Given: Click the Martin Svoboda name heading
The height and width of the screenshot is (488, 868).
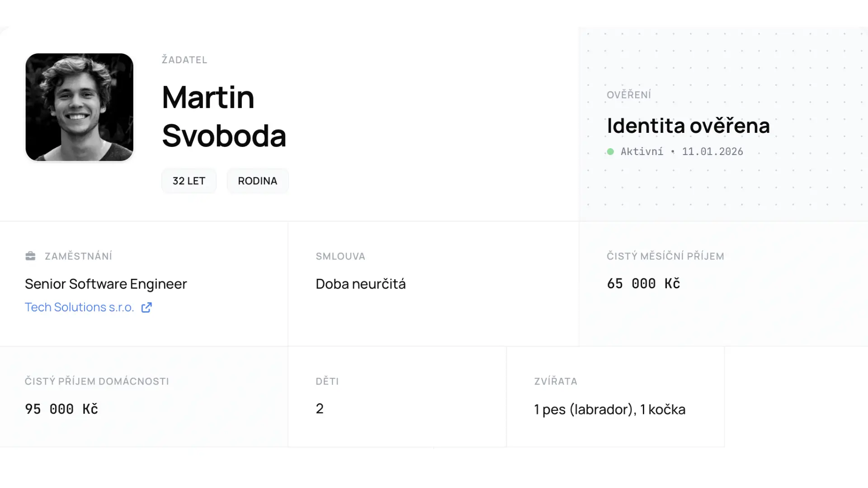Looking at the screenshot, I should [x=224, y=116].
